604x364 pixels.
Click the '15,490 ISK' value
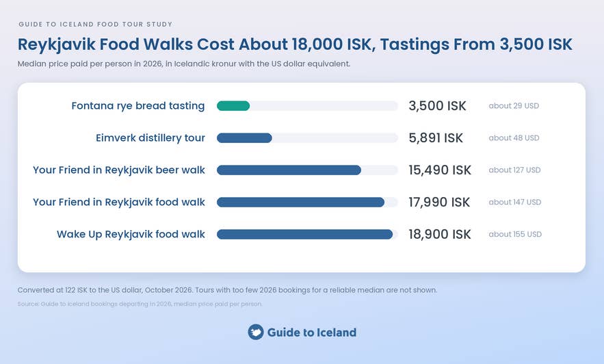tap(440, 170)
